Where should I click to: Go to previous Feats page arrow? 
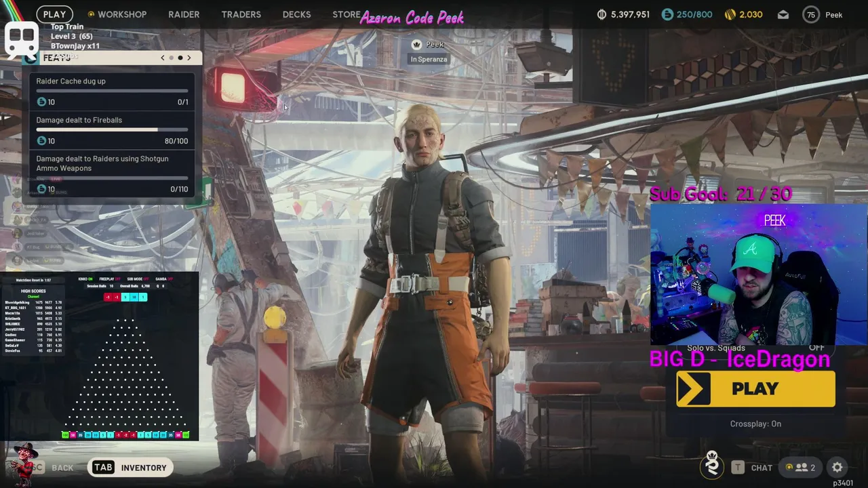click(163, 58)
